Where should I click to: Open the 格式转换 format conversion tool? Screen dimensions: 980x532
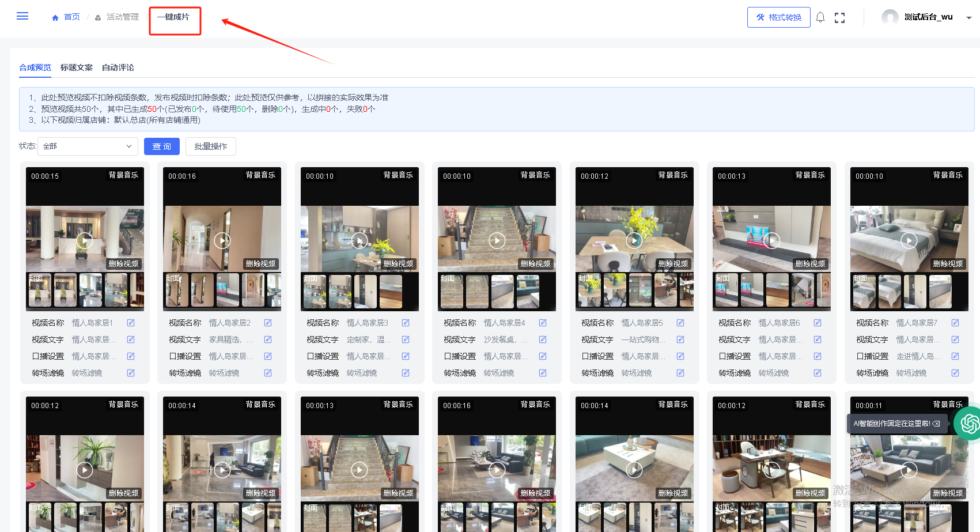(x=778, y=17)
